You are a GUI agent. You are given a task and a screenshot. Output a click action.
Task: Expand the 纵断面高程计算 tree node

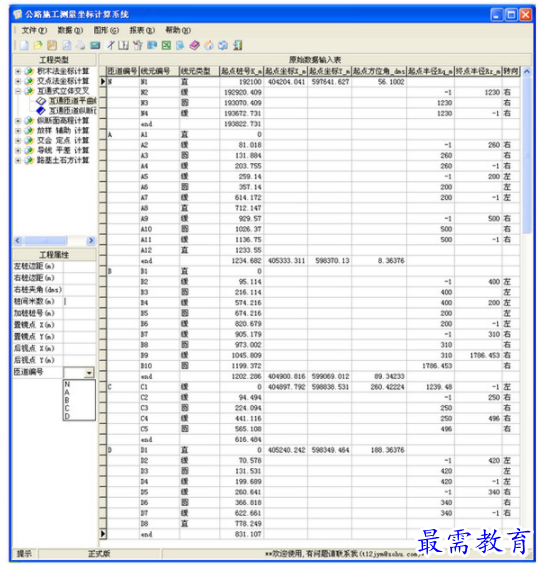(x=18, y=121)
